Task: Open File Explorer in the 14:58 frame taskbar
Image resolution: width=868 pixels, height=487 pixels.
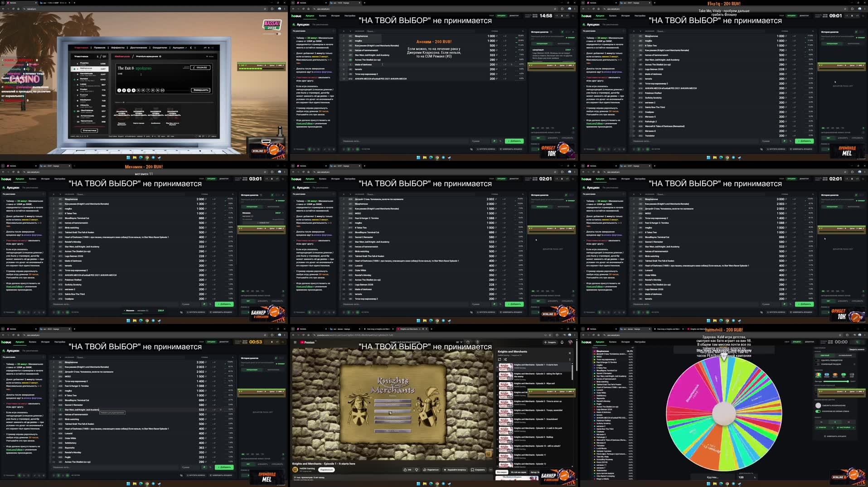Action: tap(425, 158)
